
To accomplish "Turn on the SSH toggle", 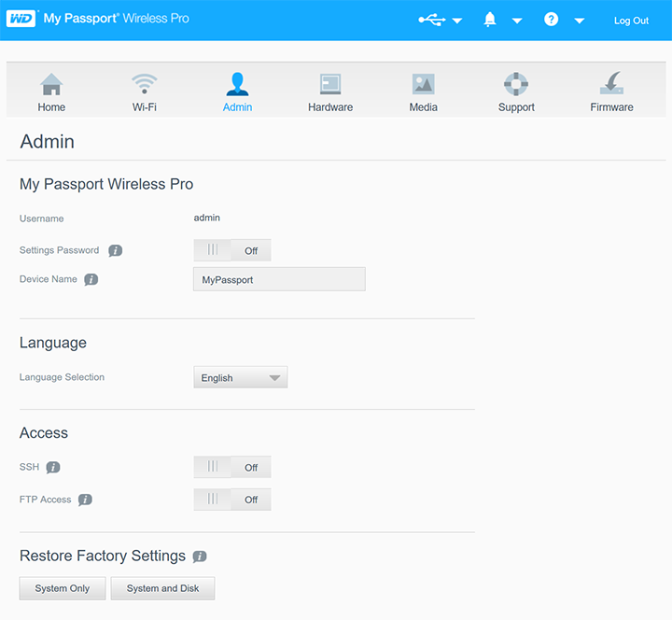I will (x=231, y=467).
